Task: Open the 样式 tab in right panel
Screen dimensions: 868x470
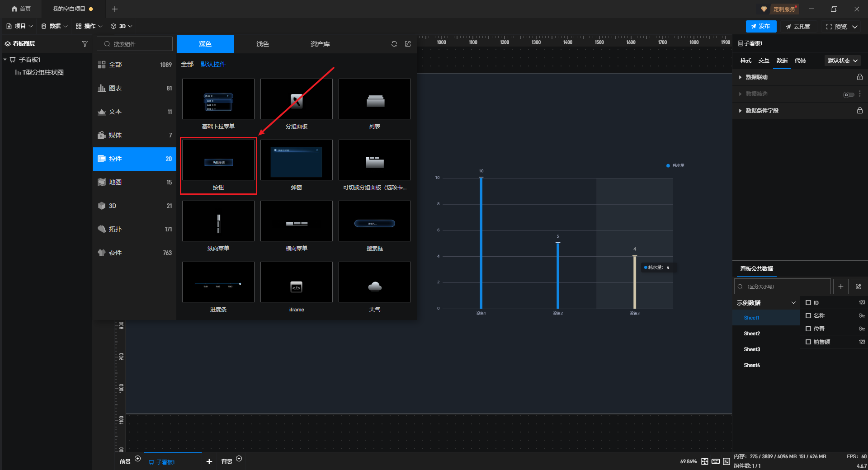Action: pyautogui.click(x=745, y=61)
